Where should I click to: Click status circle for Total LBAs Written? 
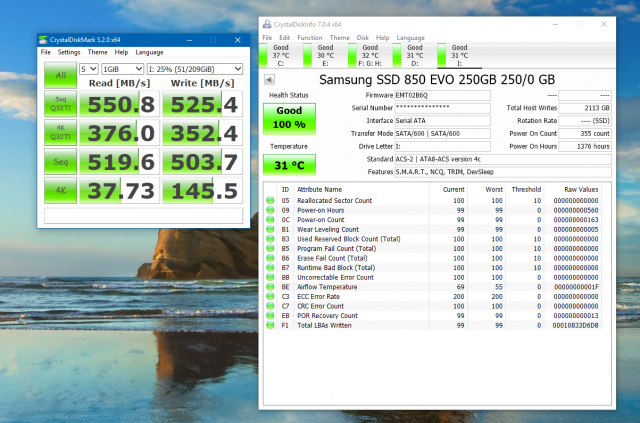(x=271, y=325)
